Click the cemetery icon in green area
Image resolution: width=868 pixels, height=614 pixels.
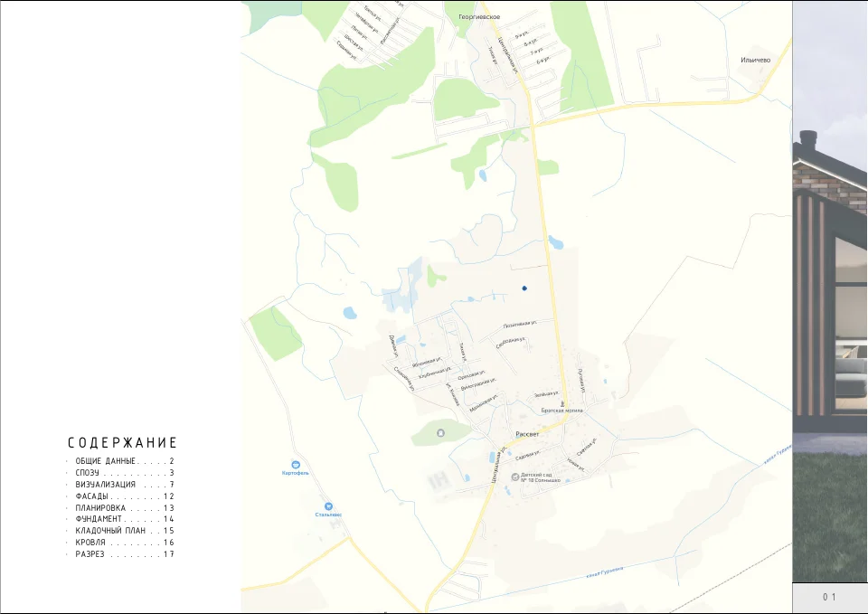[440, 432]
